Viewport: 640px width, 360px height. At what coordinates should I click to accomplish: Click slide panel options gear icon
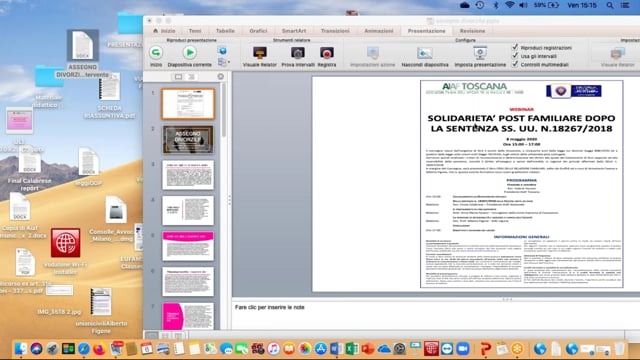click(x=220, y=77)
